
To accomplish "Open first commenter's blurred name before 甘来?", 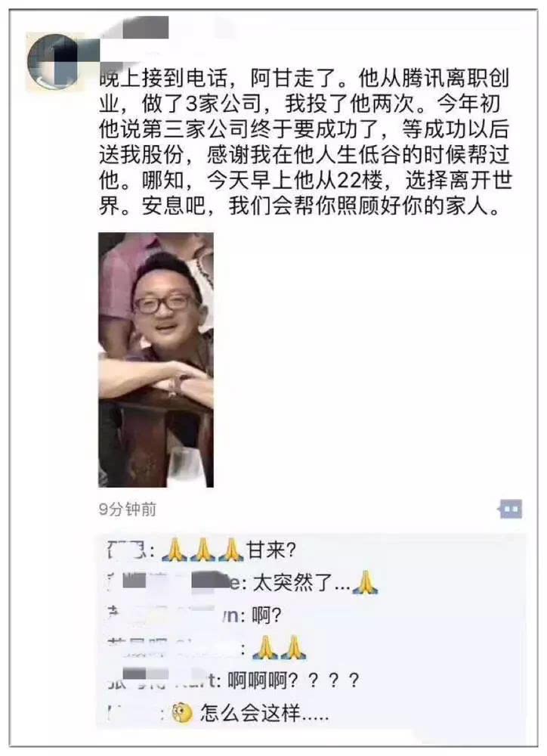I will (x=127, y=550).
